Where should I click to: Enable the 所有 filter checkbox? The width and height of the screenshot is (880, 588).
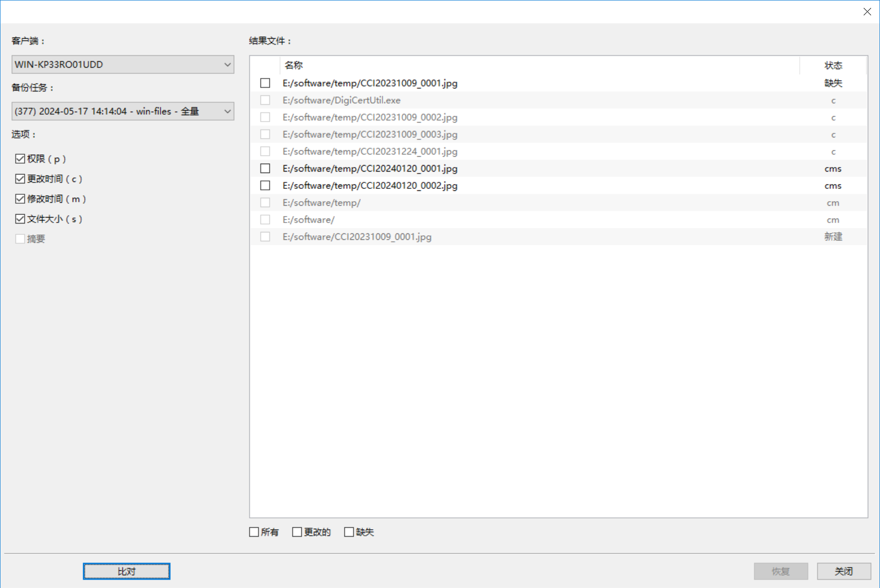[254, 532]
